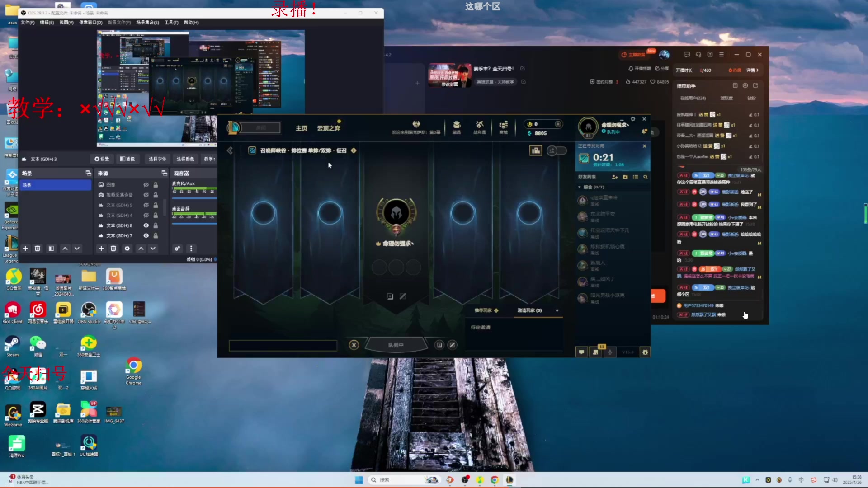This screenshot has height=488, width=868.
Task: Open the OBS 帮助(H) menu
Action: [x=191, y=23]
